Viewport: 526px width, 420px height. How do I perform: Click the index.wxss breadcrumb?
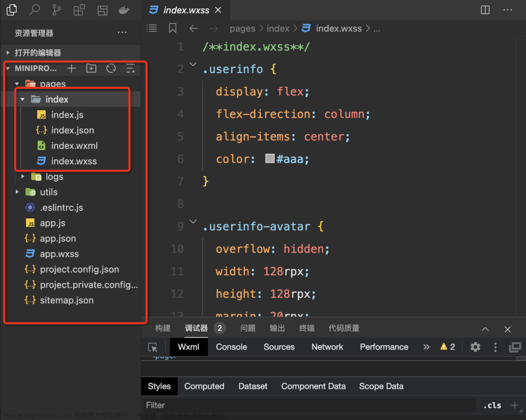pos(339,28)
